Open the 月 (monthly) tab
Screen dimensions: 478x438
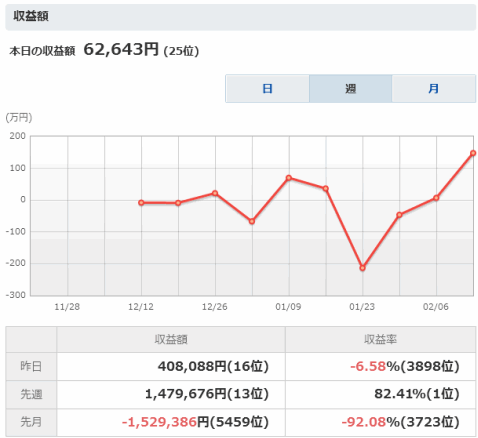tap(433, 89)
